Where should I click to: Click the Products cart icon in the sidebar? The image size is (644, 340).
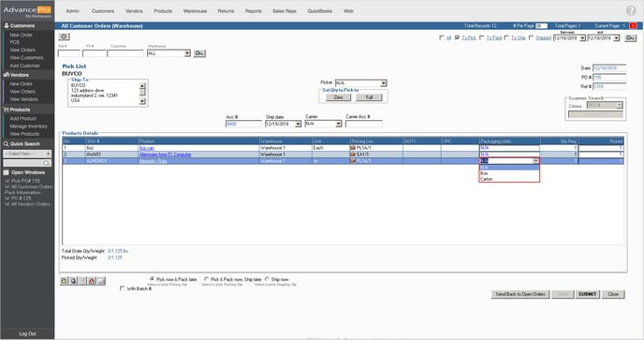[6, 110]
